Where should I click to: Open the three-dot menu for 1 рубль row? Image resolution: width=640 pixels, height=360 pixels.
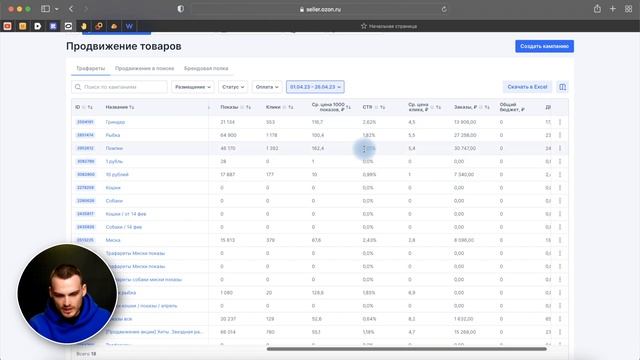(x=560, y=161)
